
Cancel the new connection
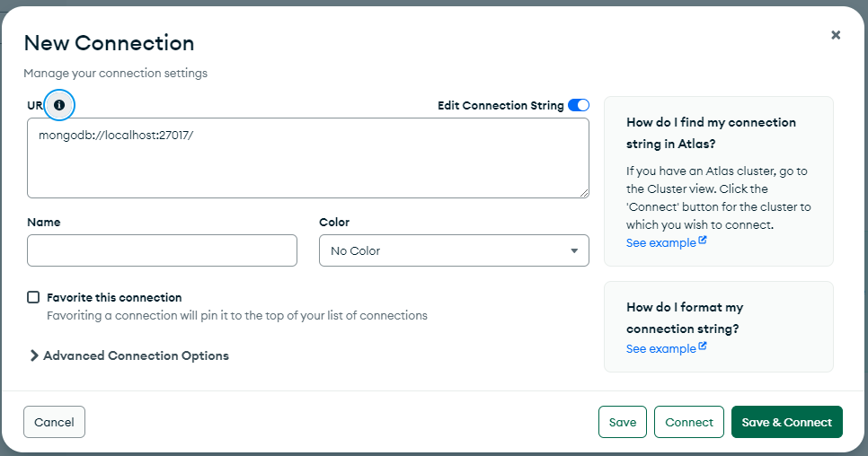tap(54, 422)
